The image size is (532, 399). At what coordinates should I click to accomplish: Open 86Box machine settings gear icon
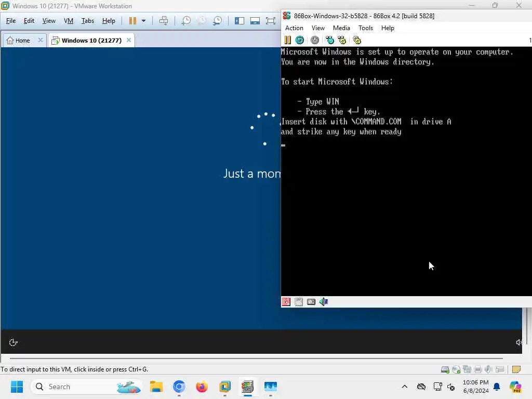tap(357, 40)
